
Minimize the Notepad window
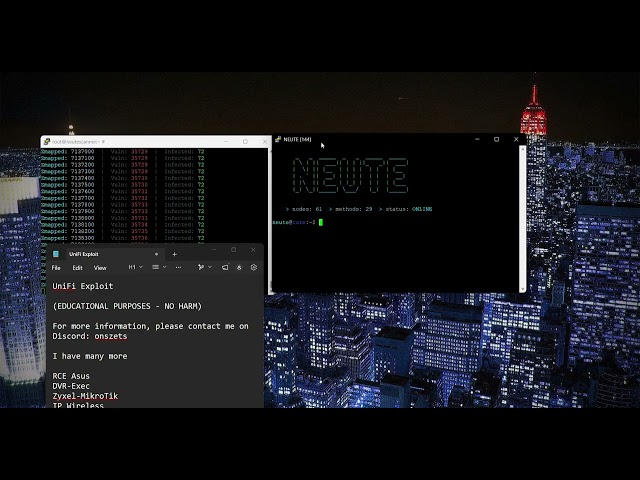[x=214, y=249]
